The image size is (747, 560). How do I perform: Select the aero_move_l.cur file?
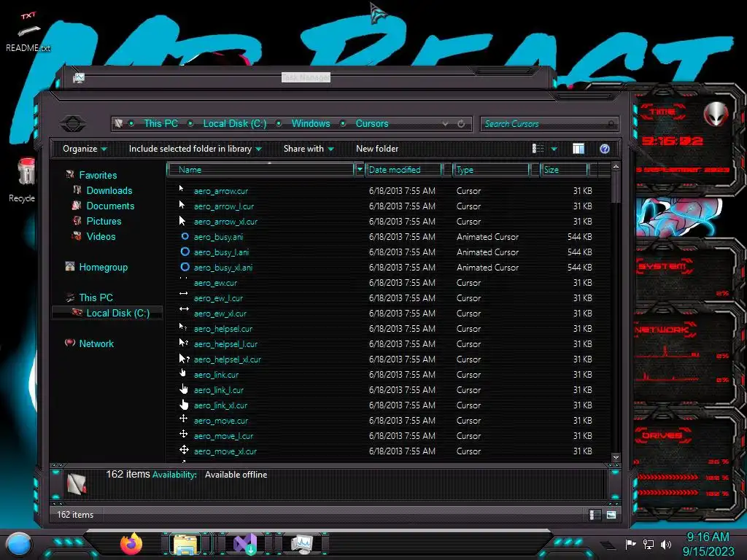[x=223, y=436]
